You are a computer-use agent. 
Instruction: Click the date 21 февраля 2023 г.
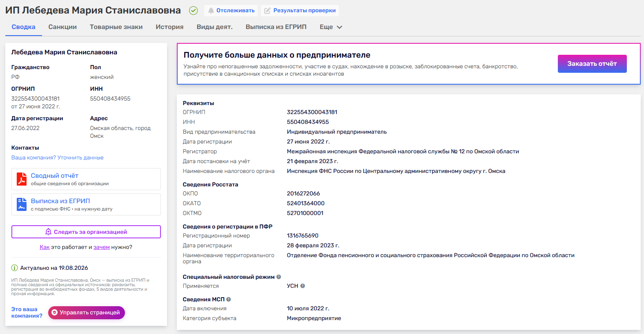click(312, 161)
